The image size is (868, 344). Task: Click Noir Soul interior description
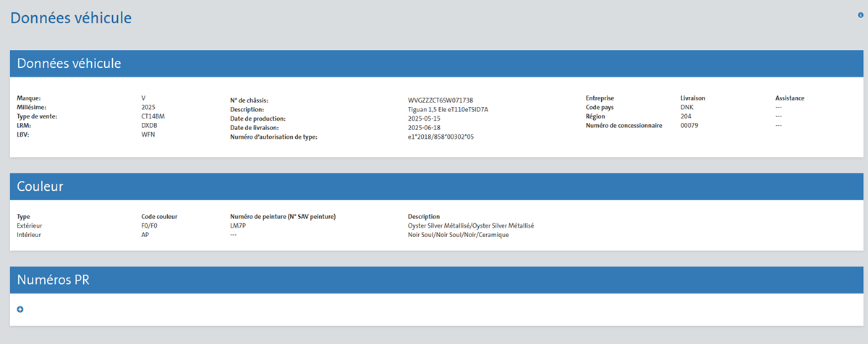pos(458,235)
